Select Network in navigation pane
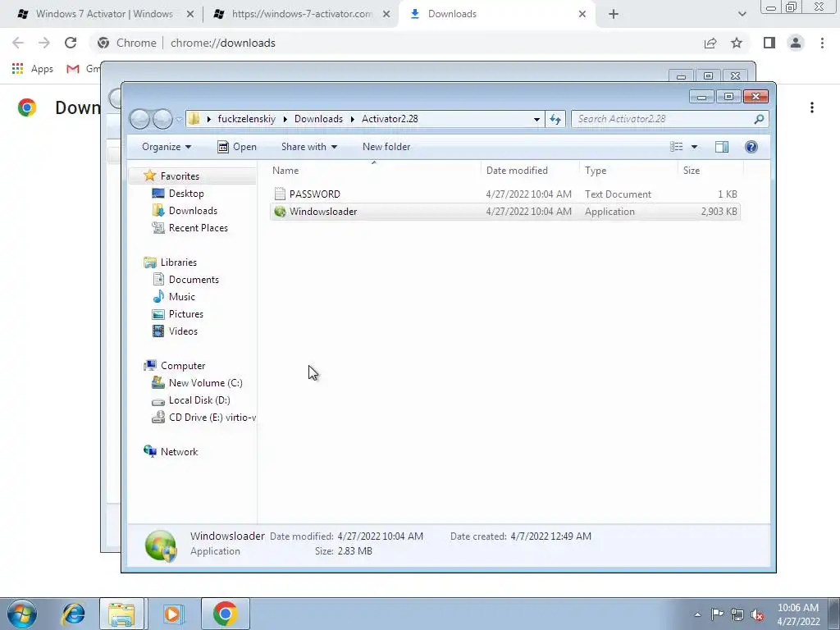Image resolution: width=840 pixels, height=630 pixels. pyautogui.click(x=179, y=452)
